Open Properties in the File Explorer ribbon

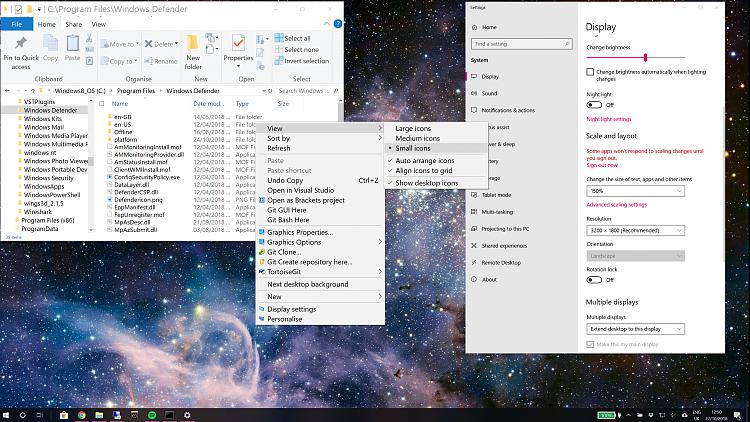click(x=238, y=51)
